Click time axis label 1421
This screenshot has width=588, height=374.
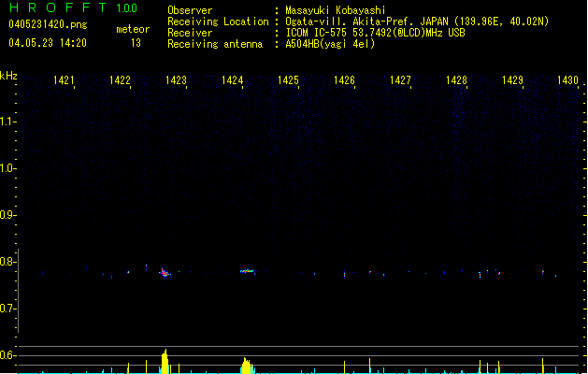[64, 80]
